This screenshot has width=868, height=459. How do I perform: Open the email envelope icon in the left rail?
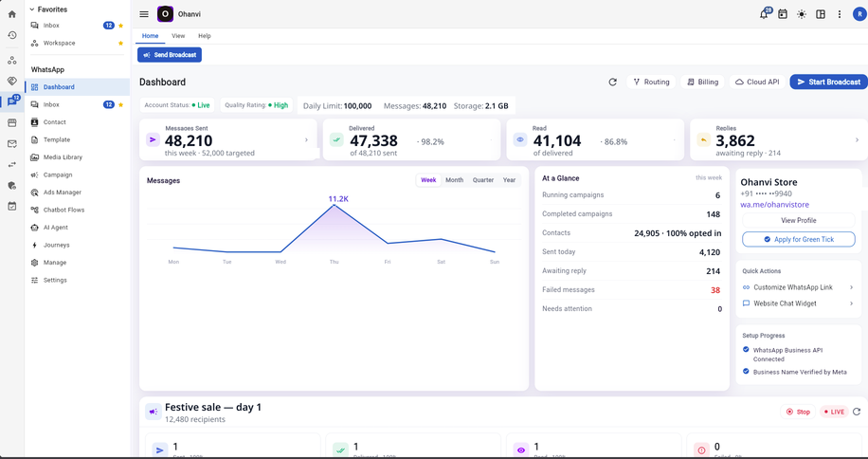[x=11, y=144]
